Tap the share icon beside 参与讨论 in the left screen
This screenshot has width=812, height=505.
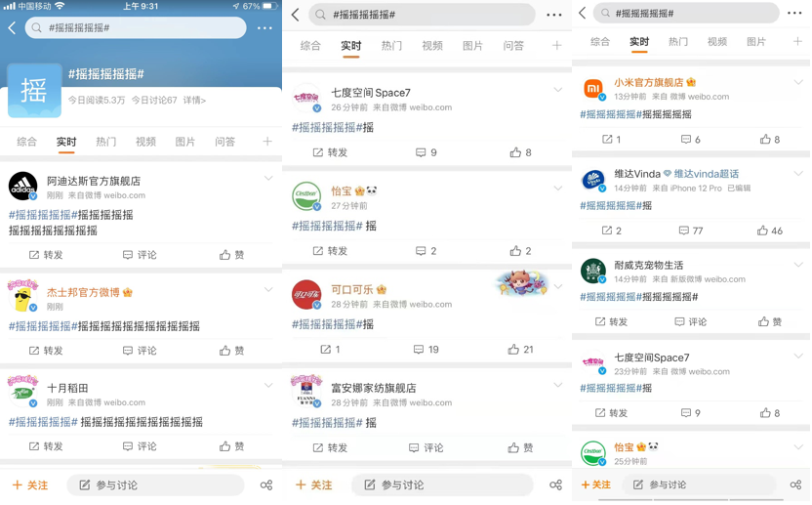[x=266, y=484]
